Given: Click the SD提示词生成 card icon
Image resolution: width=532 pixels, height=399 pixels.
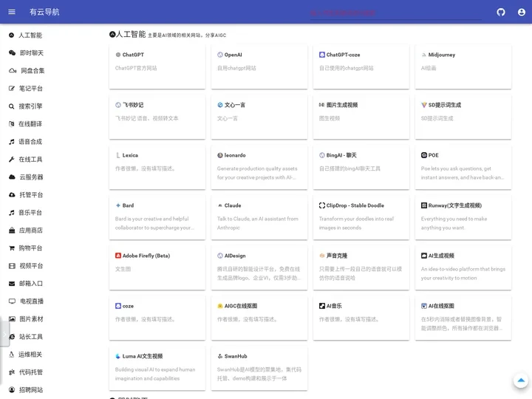Looking at the screenshot, I should coord(424,105).
